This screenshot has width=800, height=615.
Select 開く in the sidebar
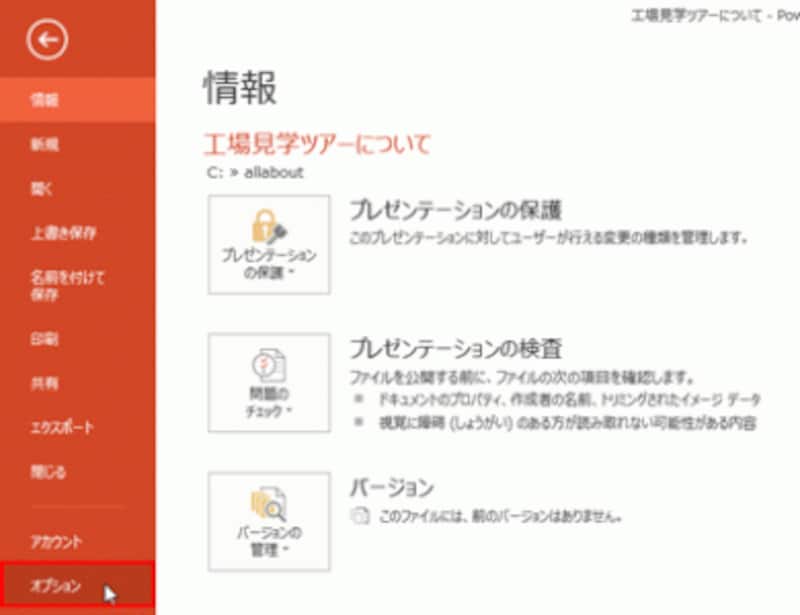pos(78,189)
